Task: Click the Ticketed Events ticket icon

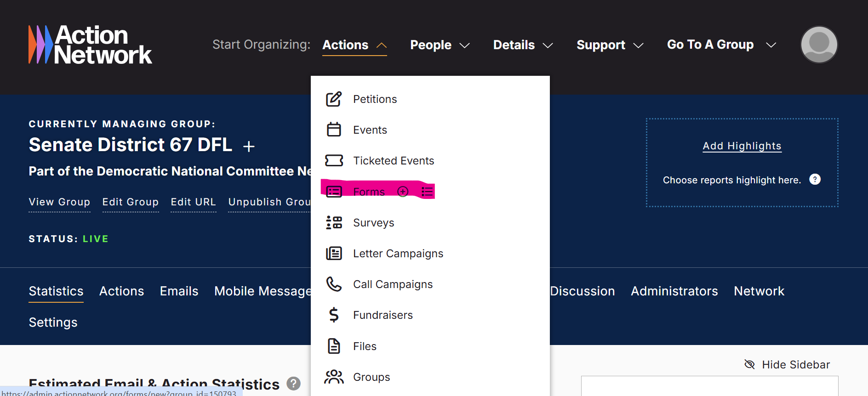Action: coord(334,161)
